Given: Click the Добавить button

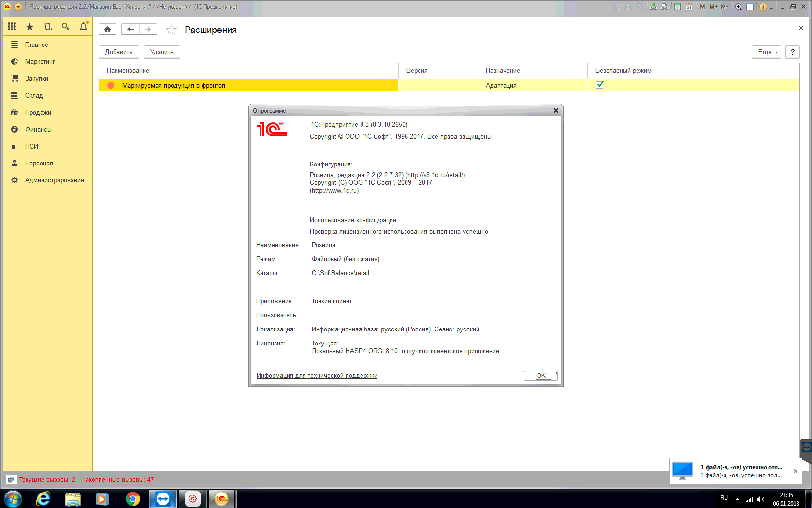Looking at the screenshot, I should (x=119, y=52).
